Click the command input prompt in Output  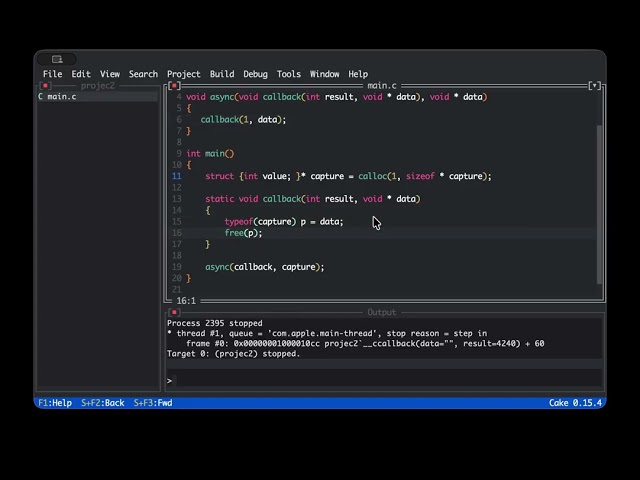[384, 380]
